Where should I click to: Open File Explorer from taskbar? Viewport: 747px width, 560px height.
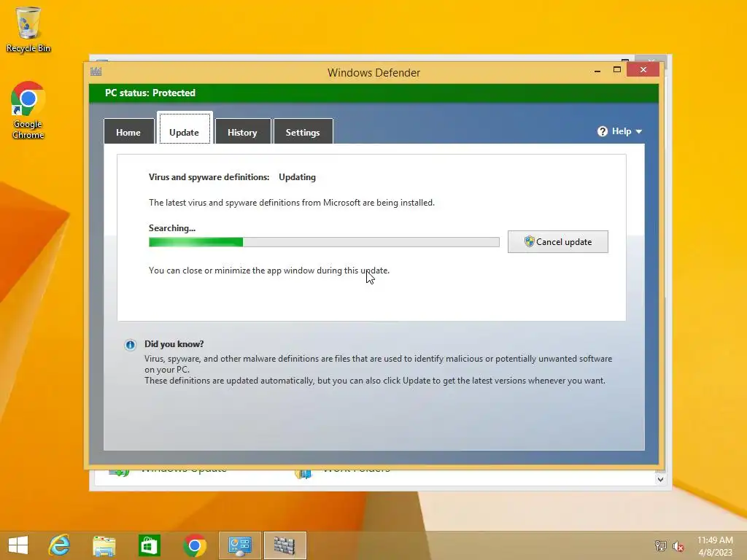(104, 545)
